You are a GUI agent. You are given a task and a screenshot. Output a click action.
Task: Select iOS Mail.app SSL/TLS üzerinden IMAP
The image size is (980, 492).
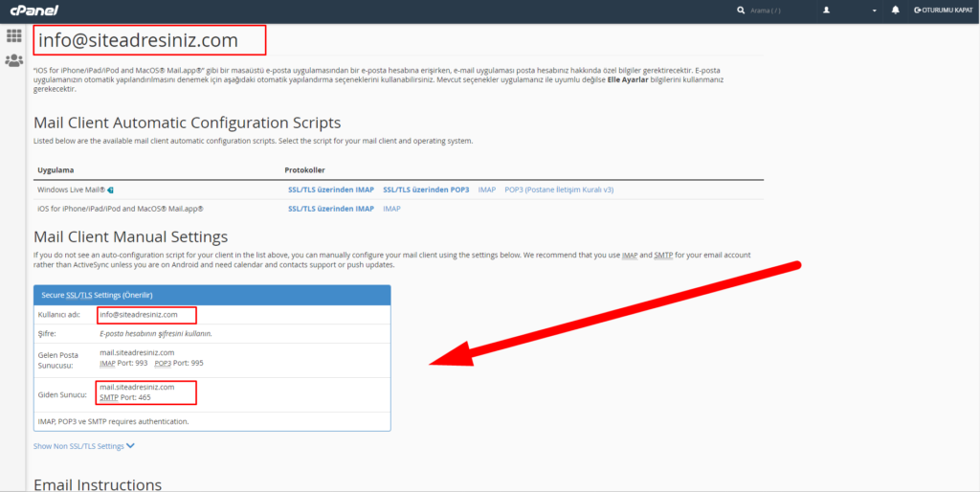pyautogui.click(x=330, y=209)
